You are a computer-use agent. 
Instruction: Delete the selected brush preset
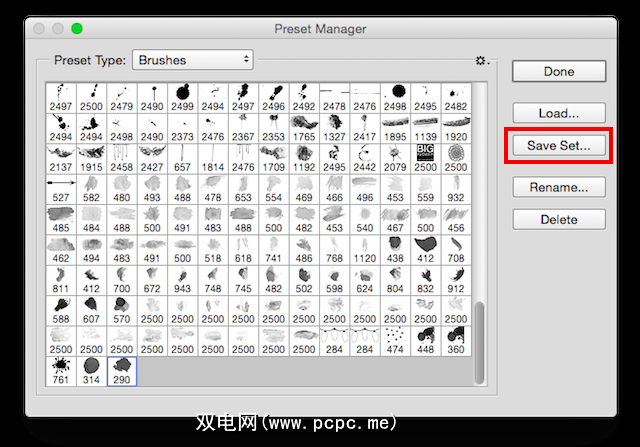pos(559,220)
